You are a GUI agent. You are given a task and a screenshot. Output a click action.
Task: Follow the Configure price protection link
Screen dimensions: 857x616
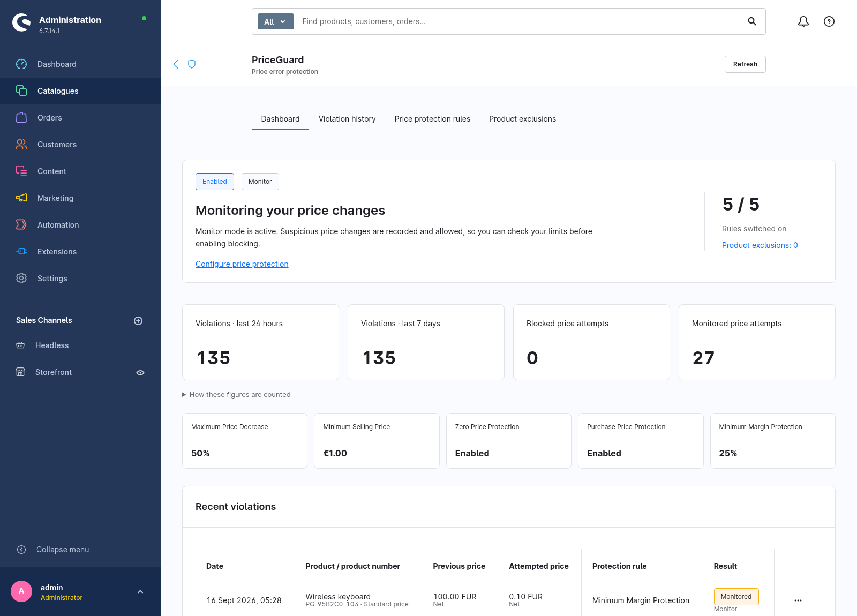pos(242,264)
